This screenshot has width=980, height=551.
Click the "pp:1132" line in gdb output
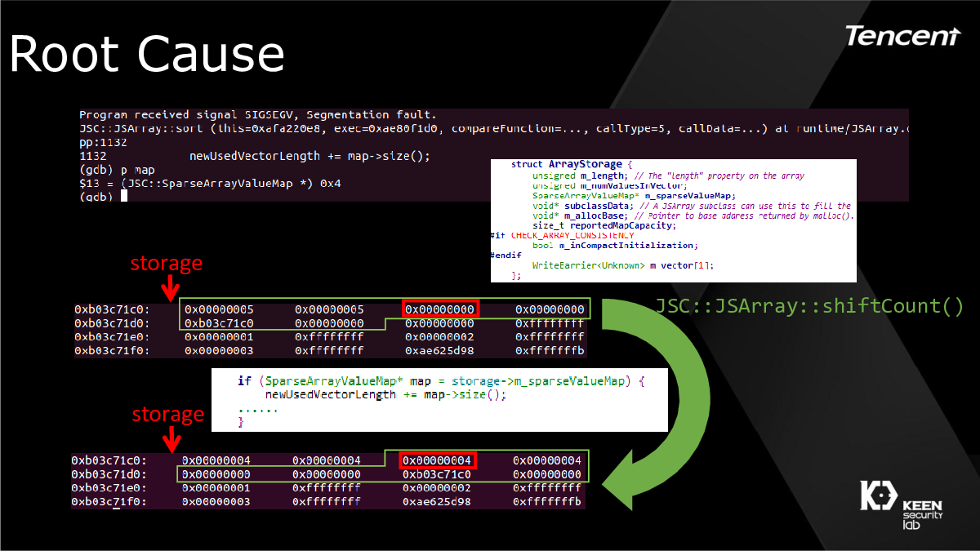[x=103, y=141]
